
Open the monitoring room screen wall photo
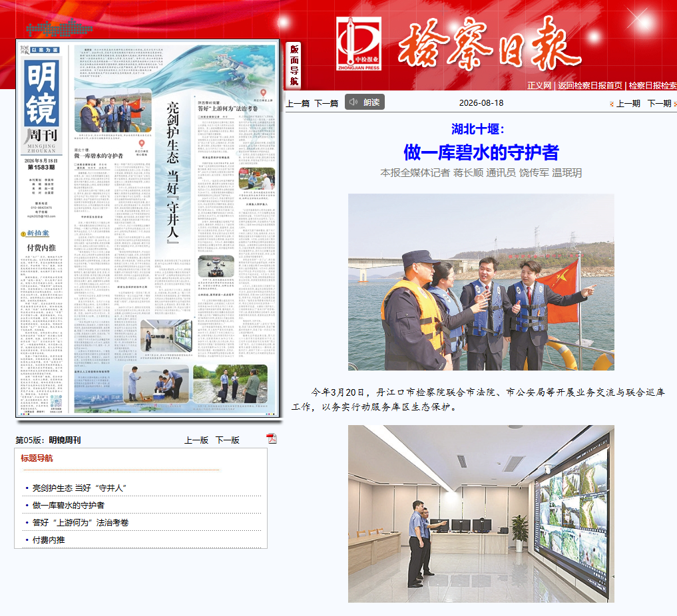point(481,514)
